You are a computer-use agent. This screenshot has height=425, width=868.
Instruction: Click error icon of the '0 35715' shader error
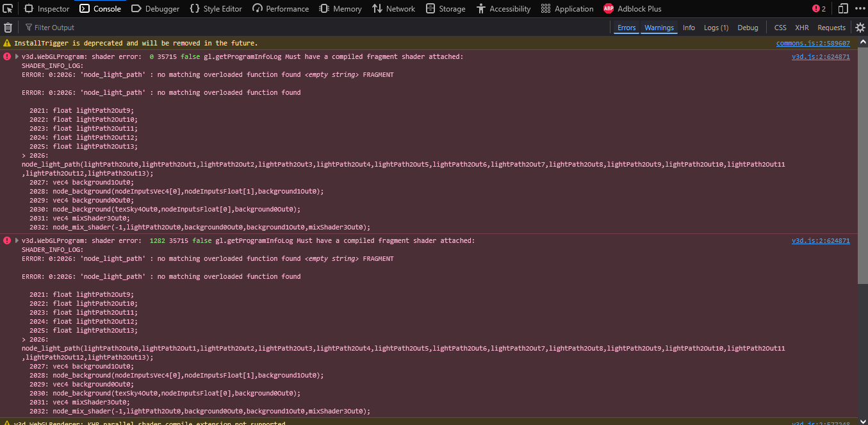tap(7, 56)
